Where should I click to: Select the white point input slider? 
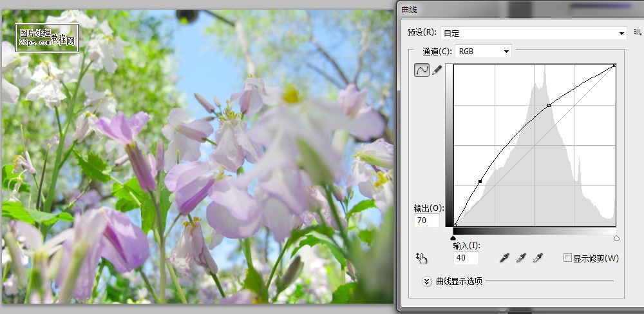pyautogui.click(x=616, y=237)
